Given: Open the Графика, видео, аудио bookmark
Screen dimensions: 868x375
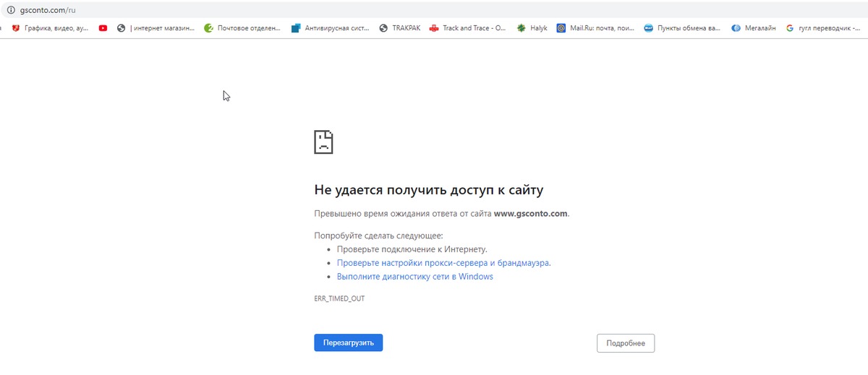Looking at the screenshot, I should click(x=51, y=28).
